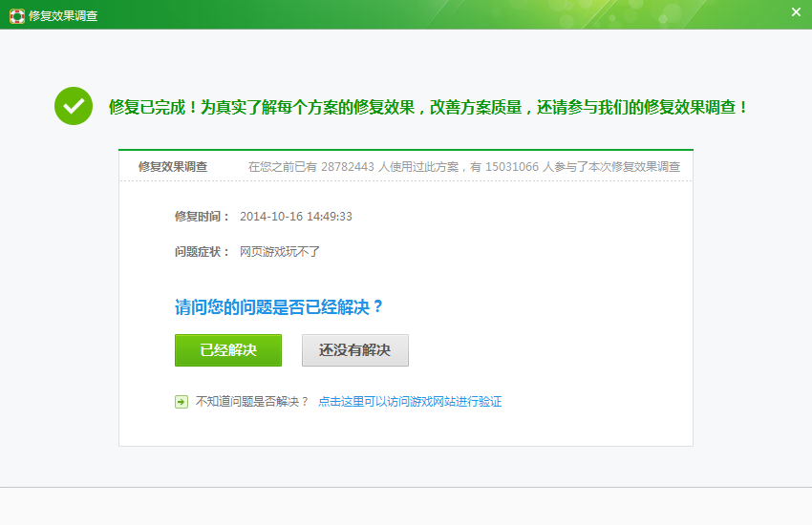Click question 请问您的问题是否已经解决？
This screenshot has height=525, width=812.
point(279,307)
